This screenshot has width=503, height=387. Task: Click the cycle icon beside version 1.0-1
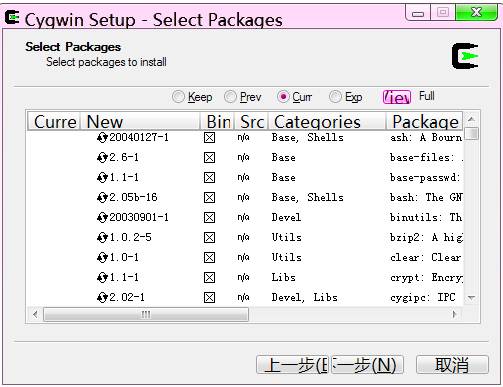pos(102,257)
